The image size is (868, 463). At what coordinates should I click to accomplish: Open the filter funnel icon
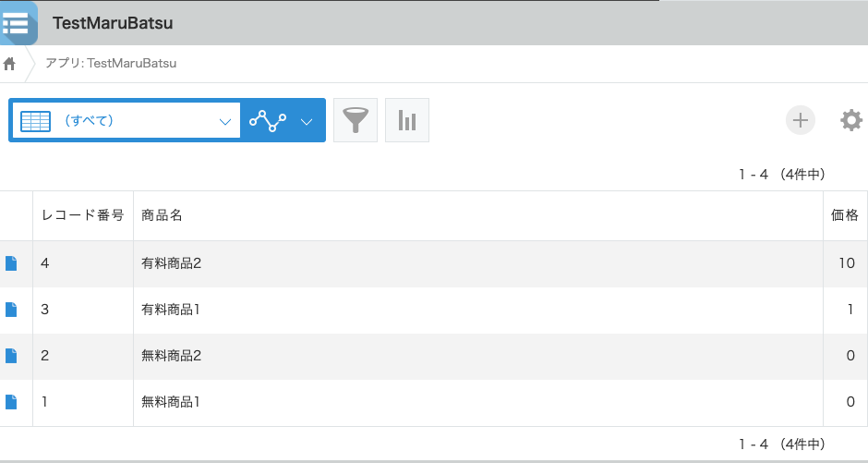coord(356,120)
